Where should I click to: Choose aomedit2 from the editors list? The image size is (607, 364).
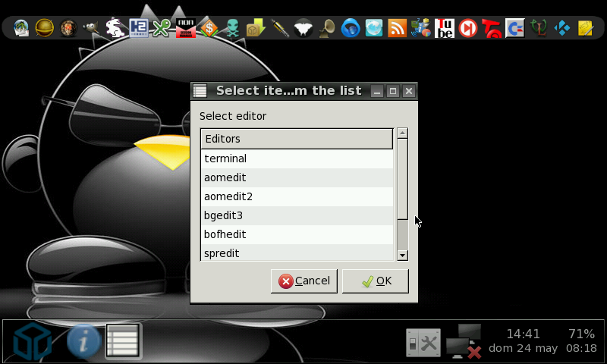[x=297, y=196]
